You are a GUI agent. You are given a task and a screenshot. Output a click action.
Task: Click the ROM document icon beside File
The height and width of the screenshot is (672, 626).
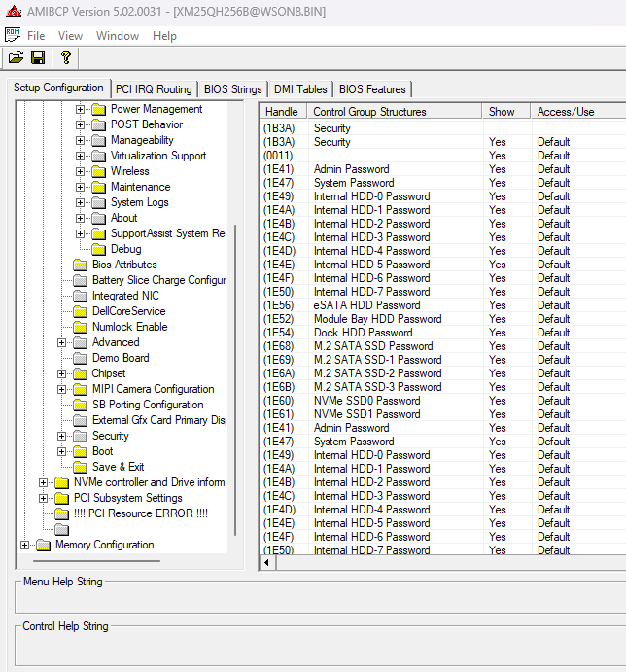12,36
